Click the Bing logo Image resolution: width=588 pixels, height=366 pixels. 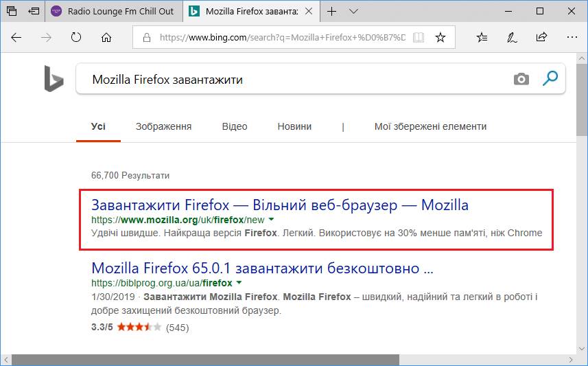(54, 78)
